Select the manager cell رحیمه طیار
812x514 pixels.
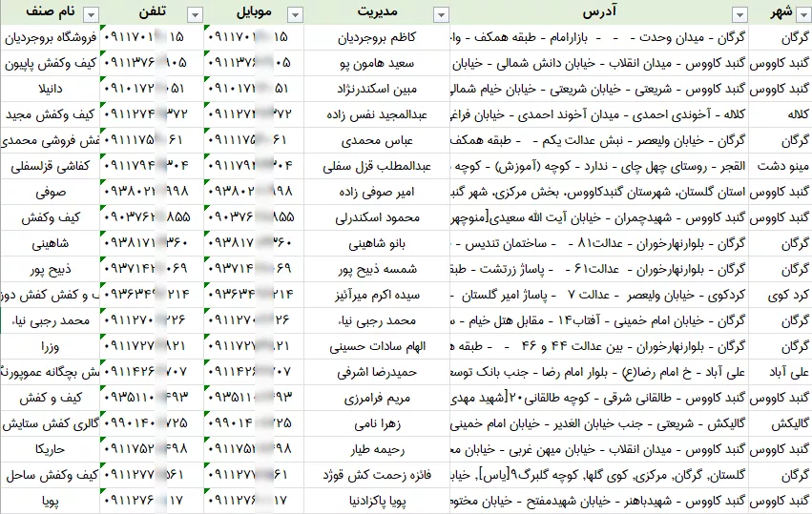click(377, 449)
